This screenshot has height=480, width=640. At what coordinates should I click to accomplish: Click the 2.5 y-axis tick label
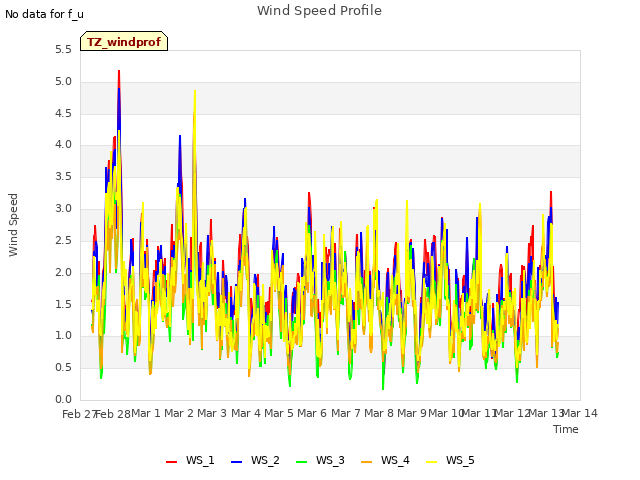click(x=63, y=240)
